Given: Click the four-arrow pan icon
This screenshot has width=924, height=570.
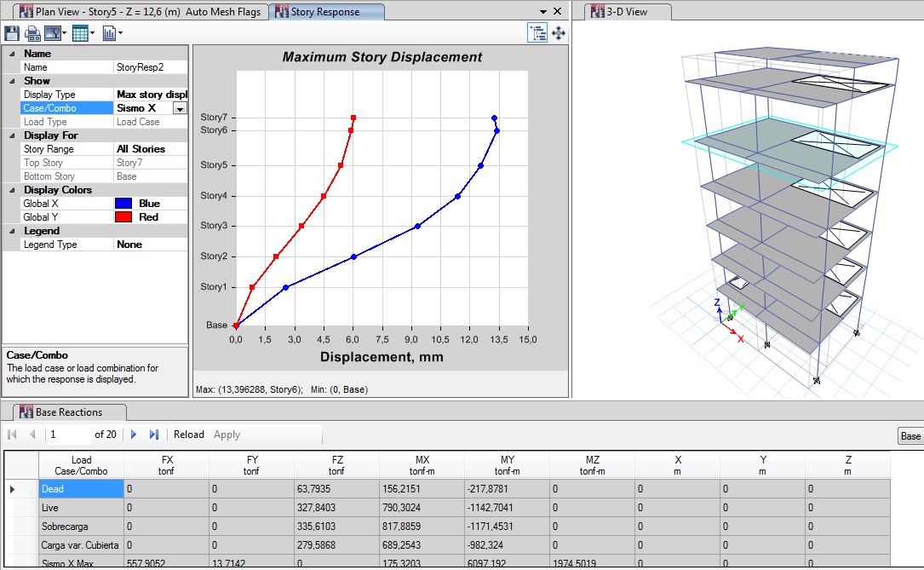Looking at the screenshot, I should pyautogui.click(x=559, y=33).
